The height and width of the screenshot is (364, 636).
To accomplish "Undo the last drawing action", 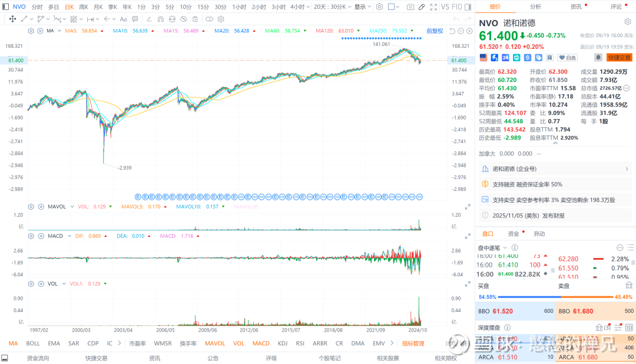I will [x=456, y=19].
